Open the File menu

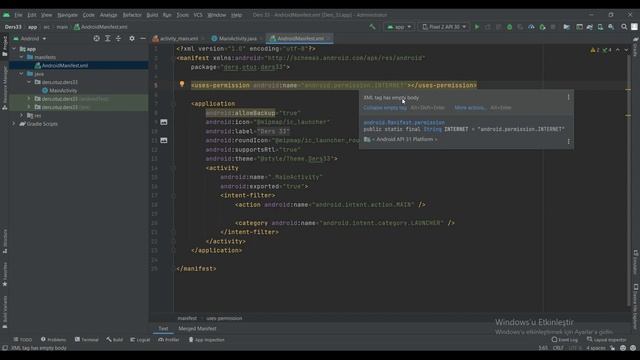(18, 15)
